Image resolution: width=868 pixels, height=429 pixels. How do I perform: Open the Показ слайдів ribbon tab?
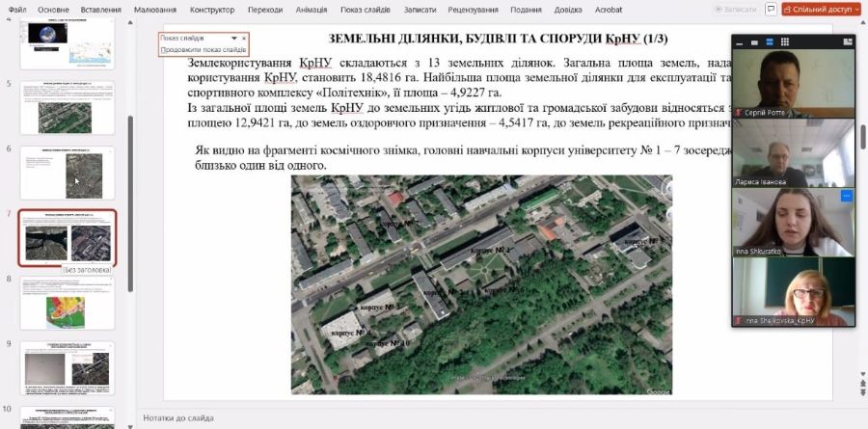click(x=365, y=10)
